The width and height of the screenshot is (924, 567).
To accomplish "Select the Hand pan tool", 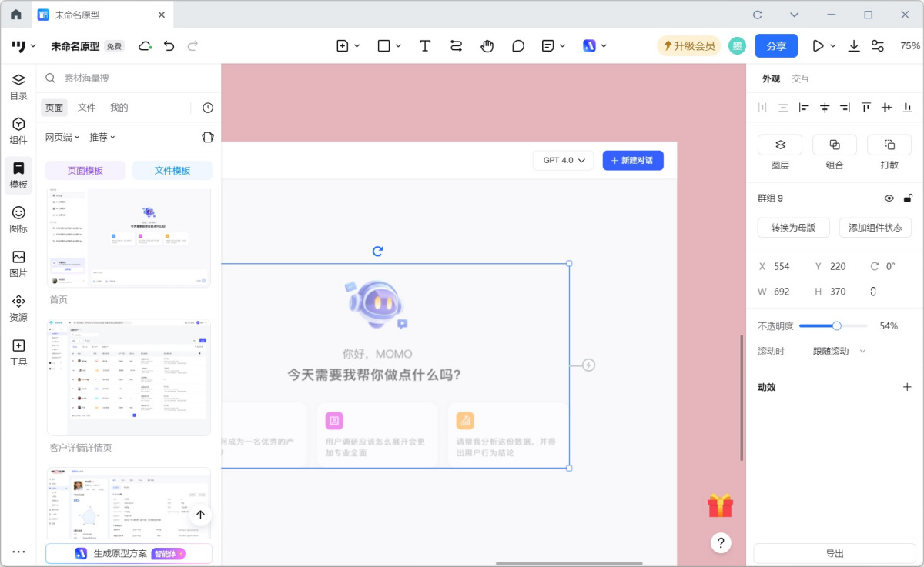I will [x=487, y=46].
